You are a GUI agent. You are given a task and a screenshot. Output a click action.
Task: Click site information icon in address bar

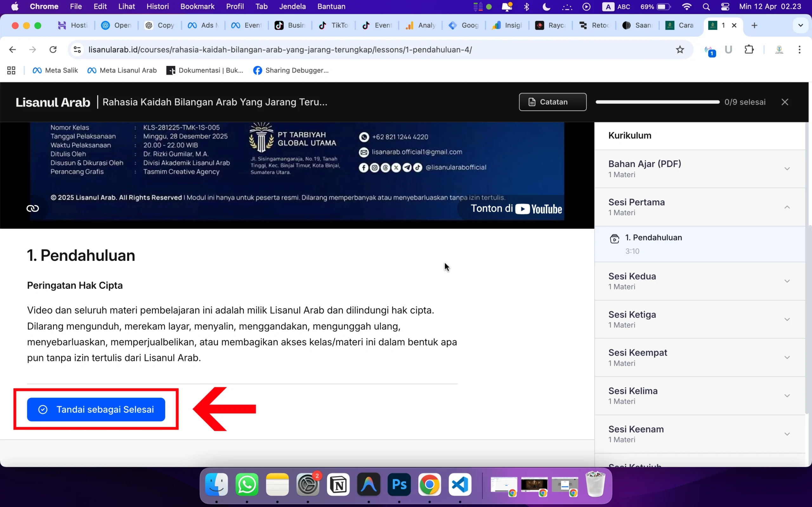pyautogui.click(x=77, y=50)
